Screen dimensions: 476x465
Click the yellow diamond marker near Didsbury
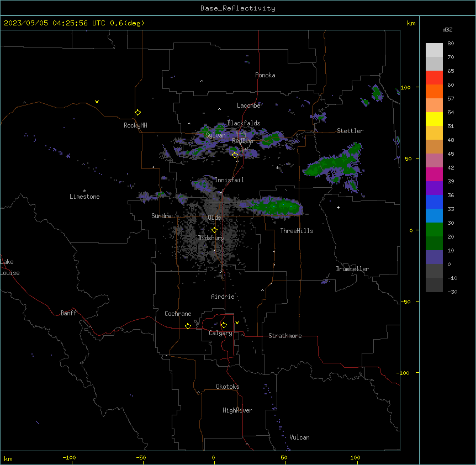click(214, 230)
